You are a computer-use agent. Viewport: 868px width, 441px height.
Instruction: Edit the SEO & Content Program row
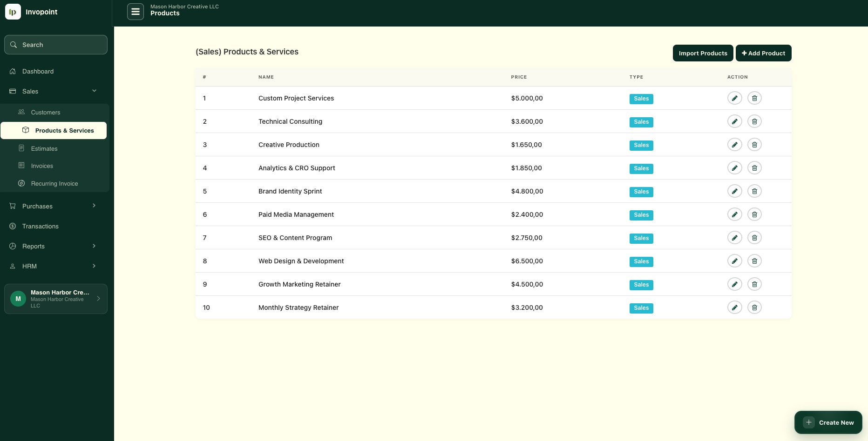(x=734, y=238)
